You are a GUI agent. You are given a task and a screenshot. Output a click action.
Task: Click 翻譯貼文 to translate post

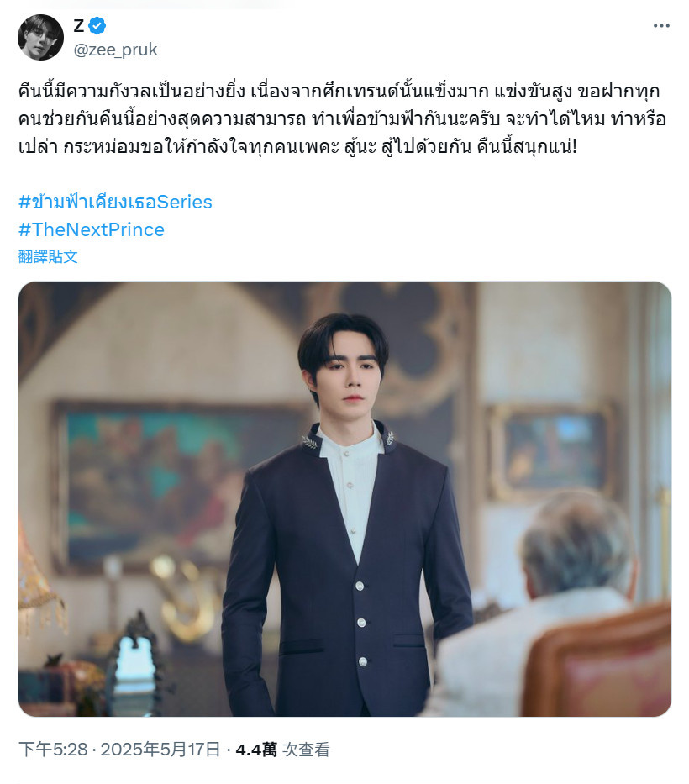tap(48, 256)
